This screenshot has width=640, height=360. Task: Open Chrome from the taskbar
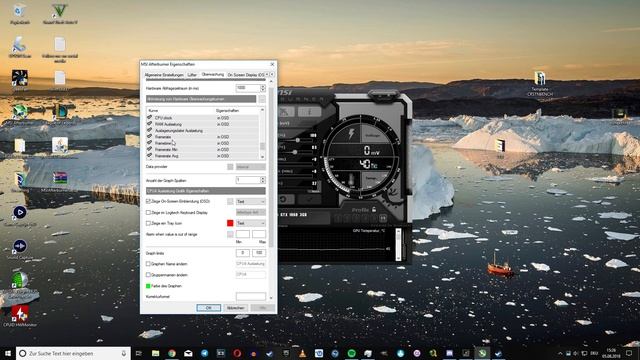pyautogui.click(x=172, y=353)
